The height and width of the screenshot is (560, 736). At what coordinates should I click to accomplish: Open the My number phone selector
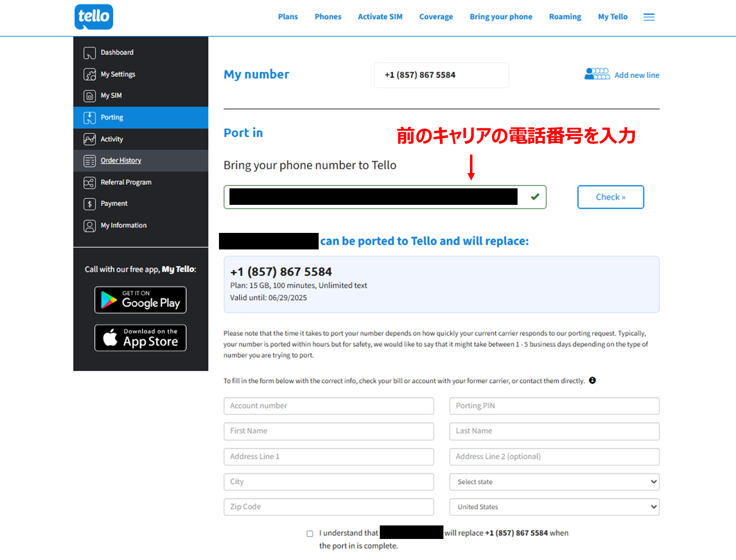coord(441,75)
